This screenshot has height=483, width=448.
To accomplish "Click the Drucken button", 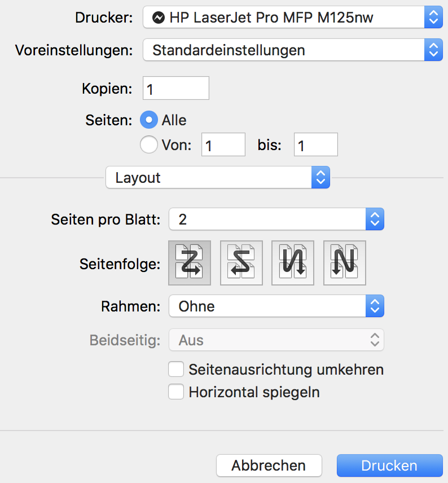I will pos(389,466).
